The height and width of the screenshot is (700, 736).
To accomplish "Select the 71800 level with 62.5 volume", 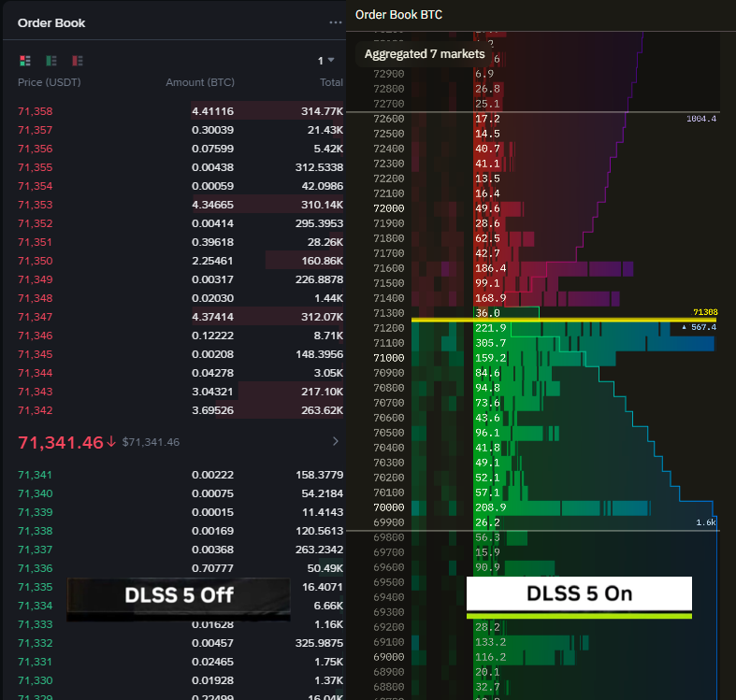I will tap(389, 238).
